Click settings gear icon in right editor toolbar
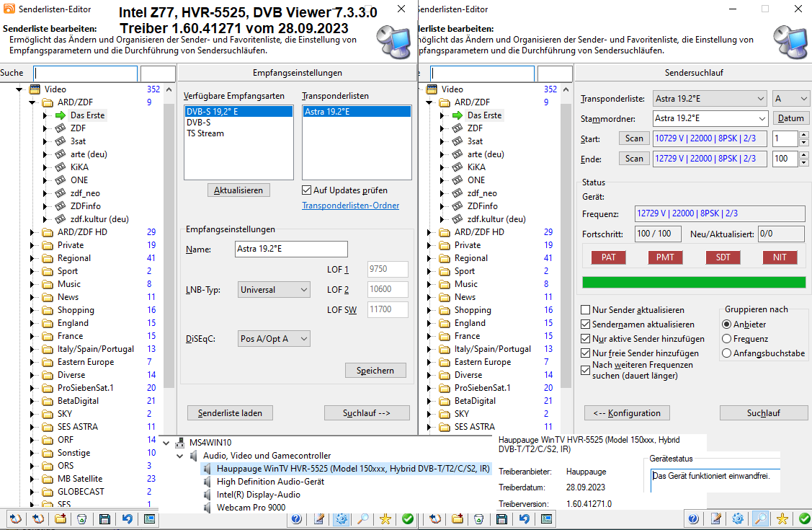This screenshot has height=530, width=812. point(738,518)
